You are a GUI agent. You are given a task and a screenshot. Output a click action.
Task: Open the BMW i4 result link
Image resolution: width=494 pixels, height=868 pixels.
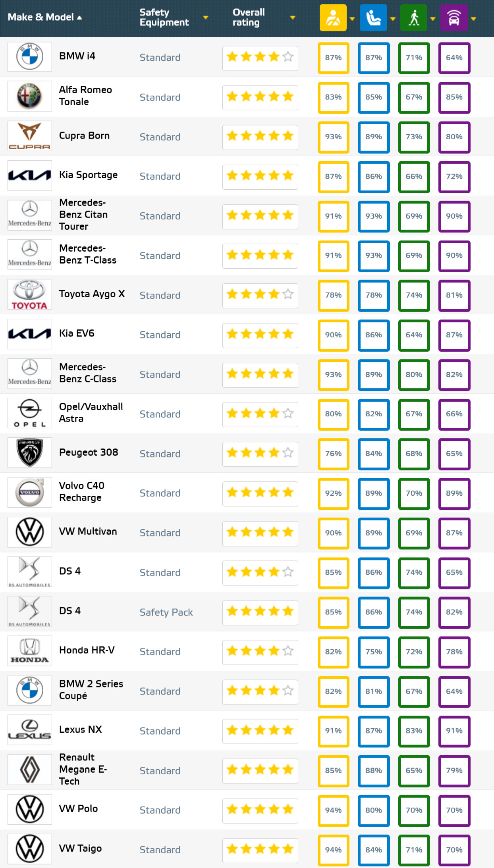click(x=77, y=56)
